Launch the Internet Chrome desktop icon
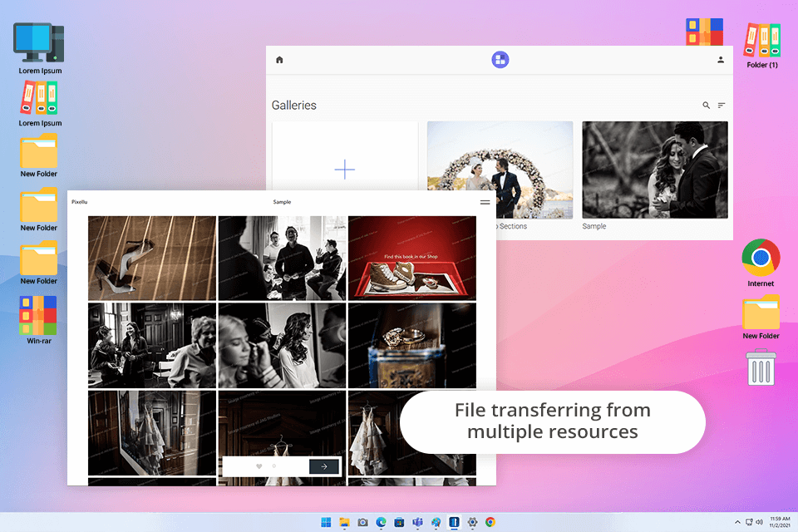Viewport: 798px width, 532px height. point(761,263)
